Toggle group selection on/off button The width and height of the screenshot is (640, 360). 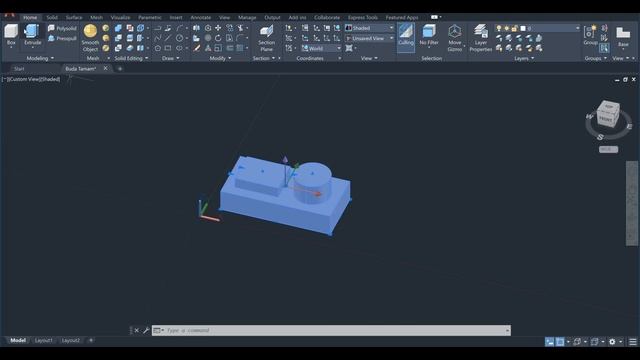604,48
